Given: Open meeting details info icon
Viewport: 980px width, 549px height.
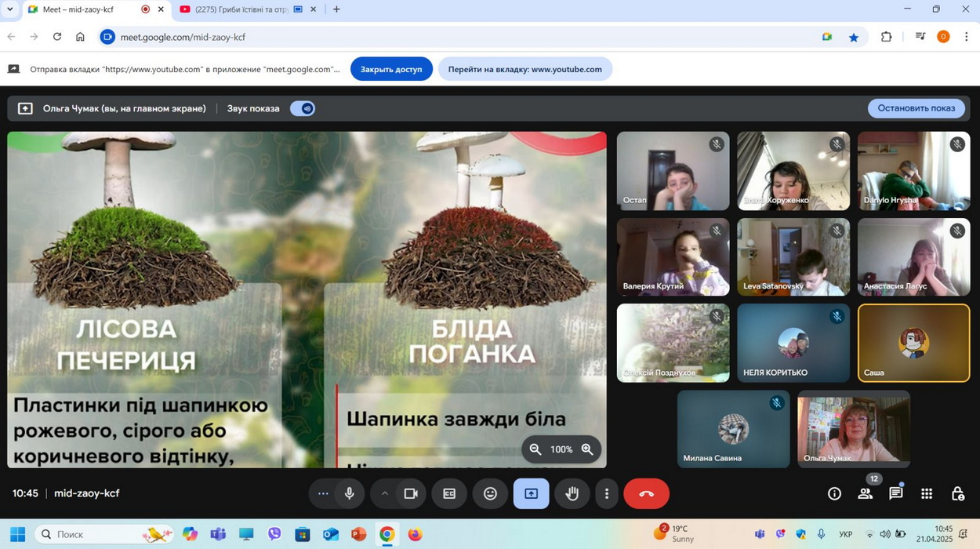Looking at the screenshot, I should (834, 493).
